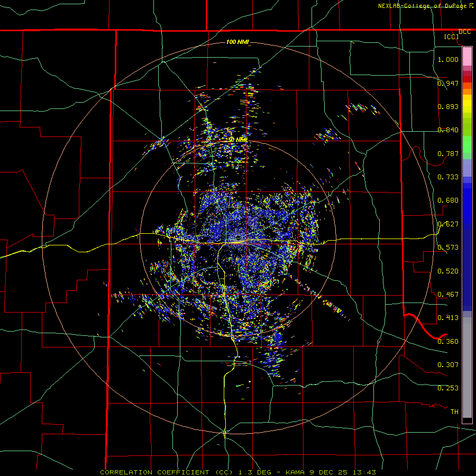Viewport: 476px width, 476px height.
Task: Click the 1.000 legend value
Action: [x=448, y=59]
